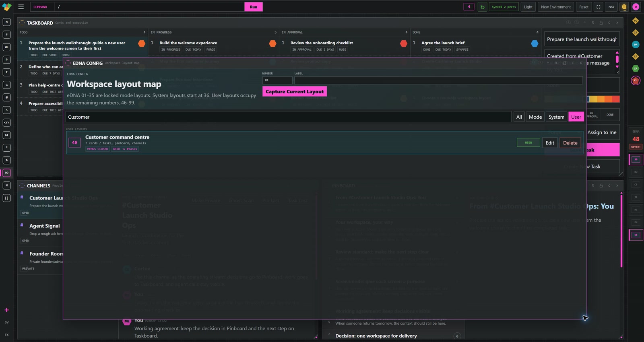644x342 pixels.
Task: Click the lock icon in Taskboard header
Action: [601, 23]
